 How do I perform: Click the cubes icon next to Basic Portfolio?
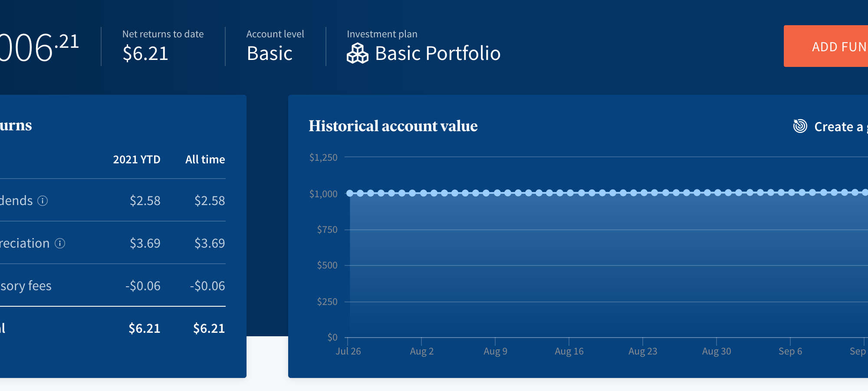[x=357, y=53]
